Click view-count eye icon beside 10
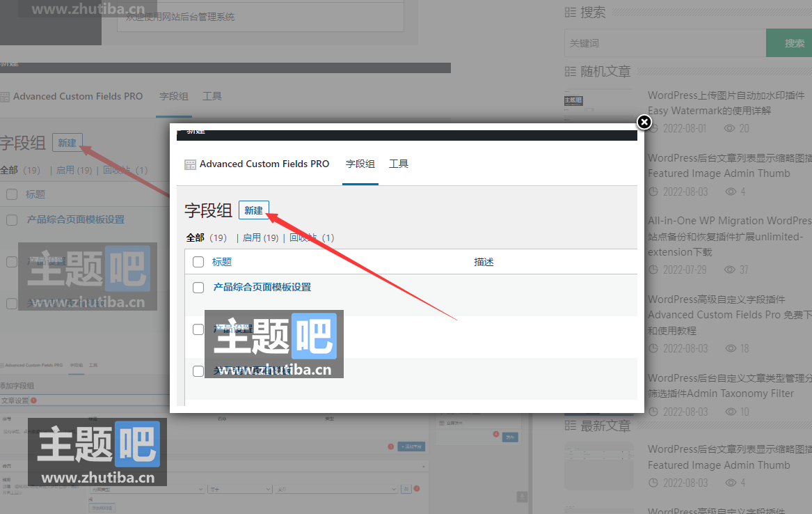The image size is (812, 514). [731, 412]
